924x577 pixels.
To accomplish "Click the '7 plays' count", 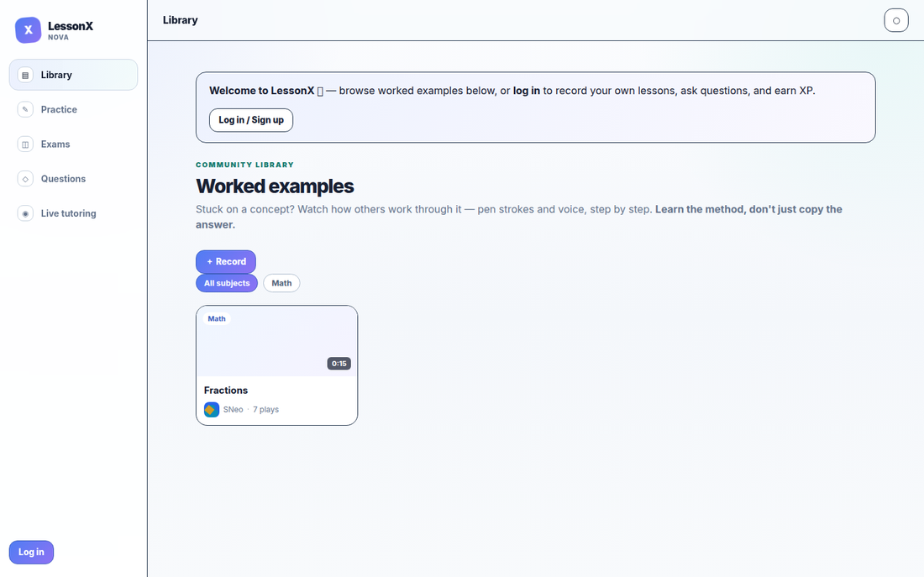I will coord(265,410).
